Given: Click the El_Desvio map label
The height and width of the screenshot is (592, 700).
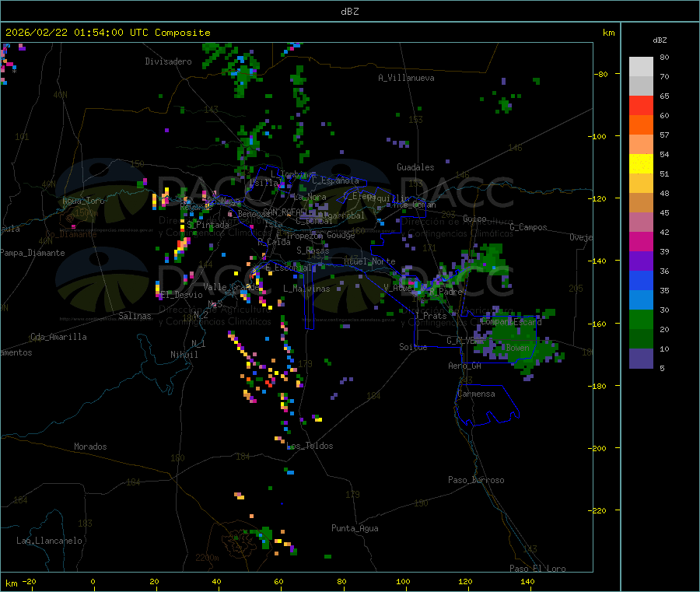Looking at the screenshot, I should pos(181,295).
